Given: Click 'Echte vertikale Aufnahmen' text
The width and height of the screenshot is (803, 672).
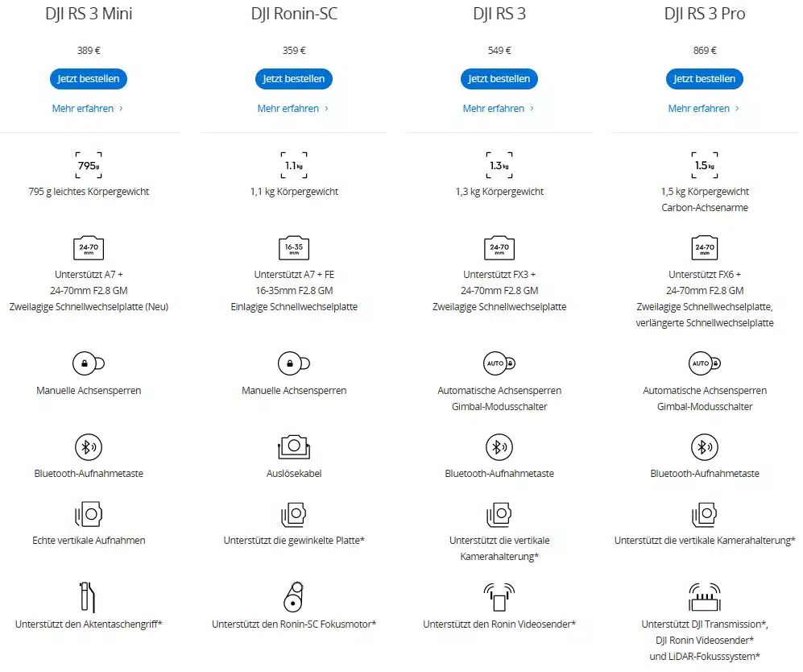Looking at the screenshot, I should [89, 541].
